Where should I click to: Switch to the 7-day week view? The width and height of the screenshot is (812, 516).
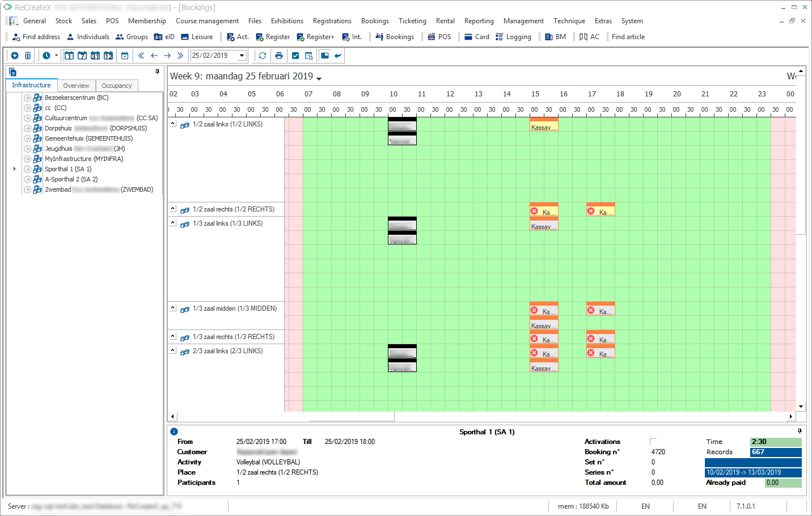click(x=82, y=56)
